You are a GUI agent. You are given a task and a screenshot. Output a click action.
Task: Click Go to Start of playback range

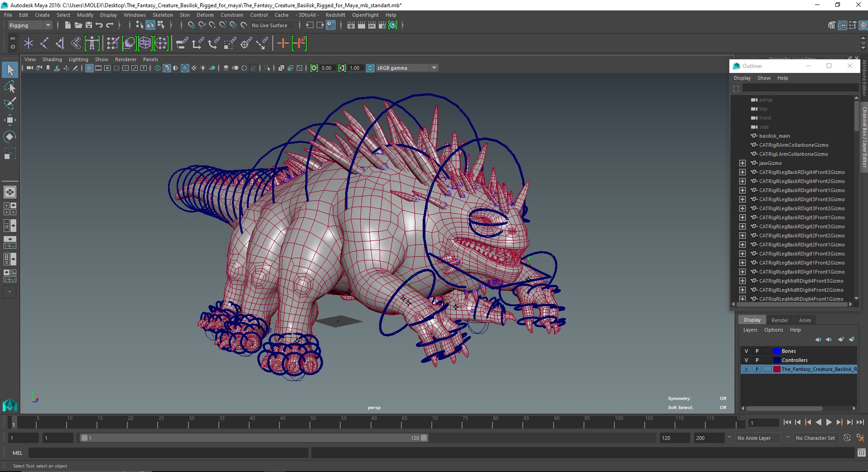[x=787, y=422]
